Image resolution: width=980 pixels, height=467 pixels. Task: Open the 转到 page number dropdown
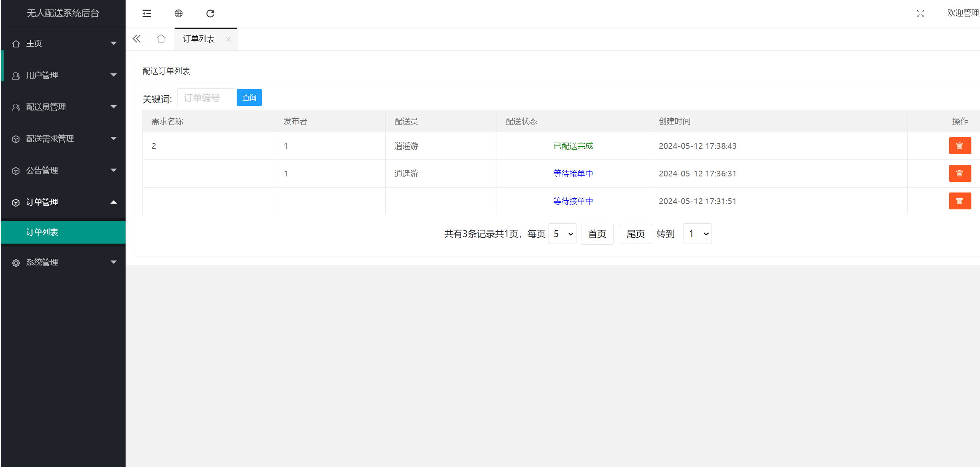point(697,234)
